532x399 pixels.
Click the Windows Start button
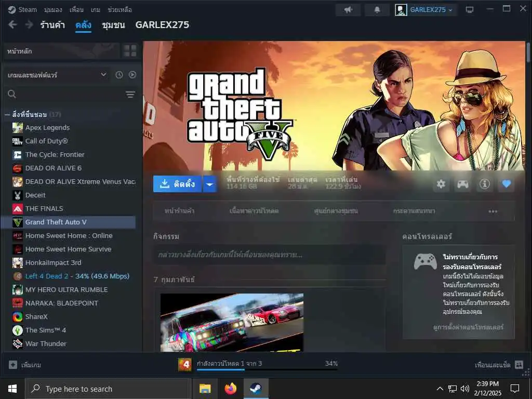pyautogui.click(x=12, y=389)
